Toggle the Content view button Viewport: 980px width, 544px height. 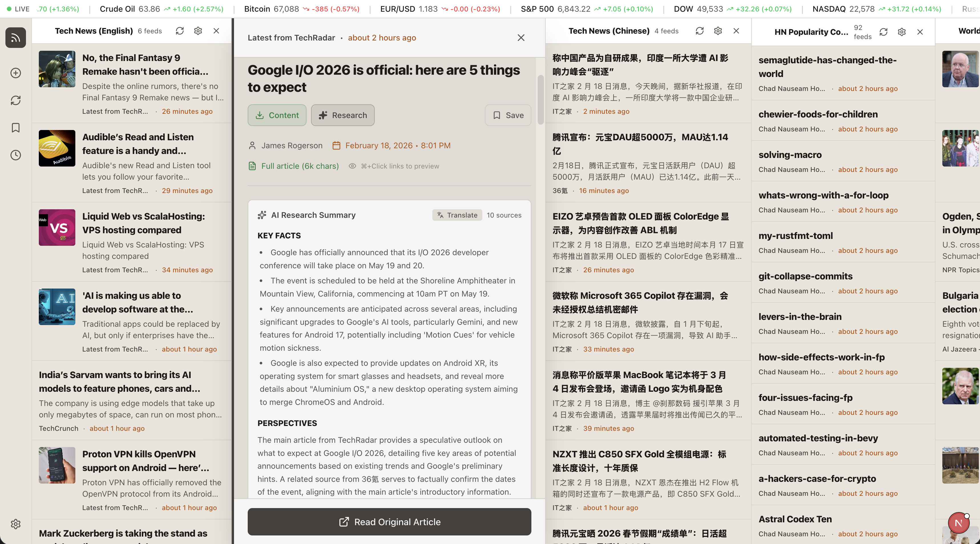tap(277, 115)
